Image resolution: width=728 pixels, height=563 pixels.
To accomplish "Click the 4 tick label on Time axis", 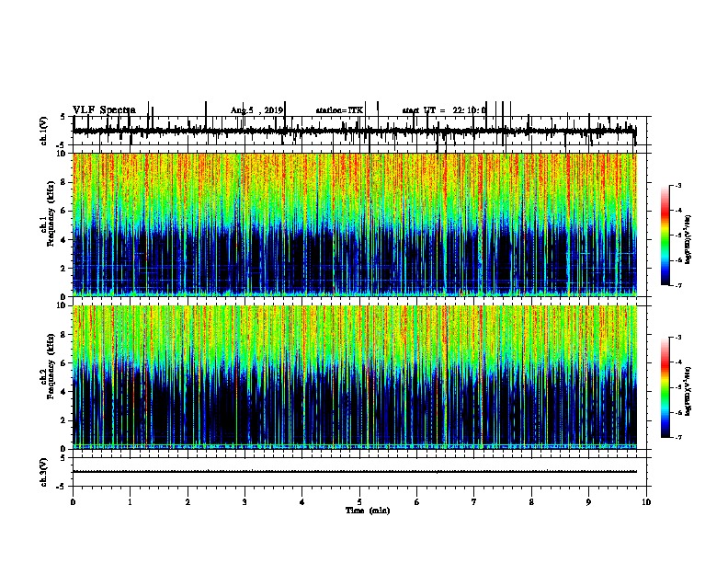I will [301, 501].
